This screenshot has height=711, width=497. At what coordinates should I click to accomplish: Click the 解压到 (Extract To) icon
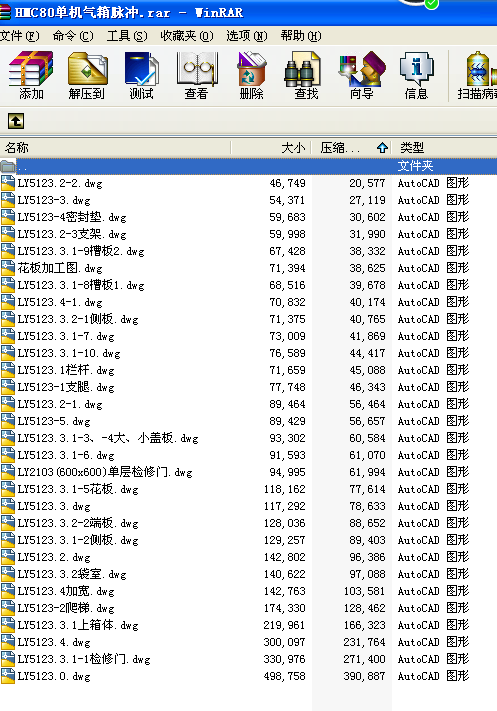click(x=87, y=75)
